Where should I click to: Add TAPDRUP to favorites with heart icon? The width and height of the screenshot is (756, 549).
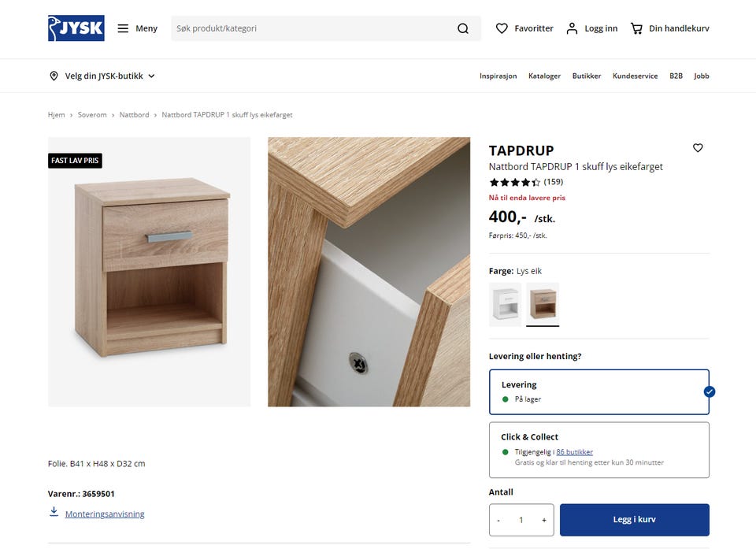tap(698, 147)
